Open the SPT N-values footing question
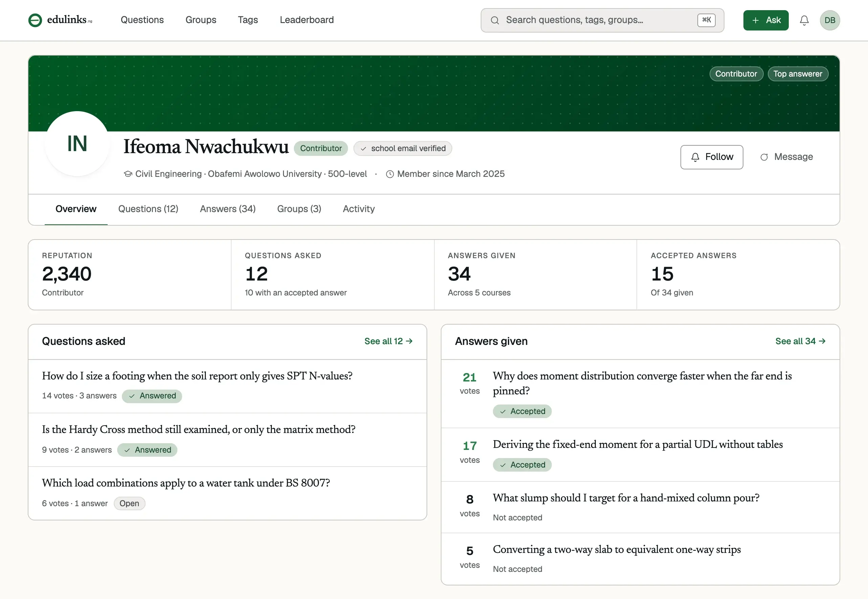868x599 pixels. click(x=197, y=376)
